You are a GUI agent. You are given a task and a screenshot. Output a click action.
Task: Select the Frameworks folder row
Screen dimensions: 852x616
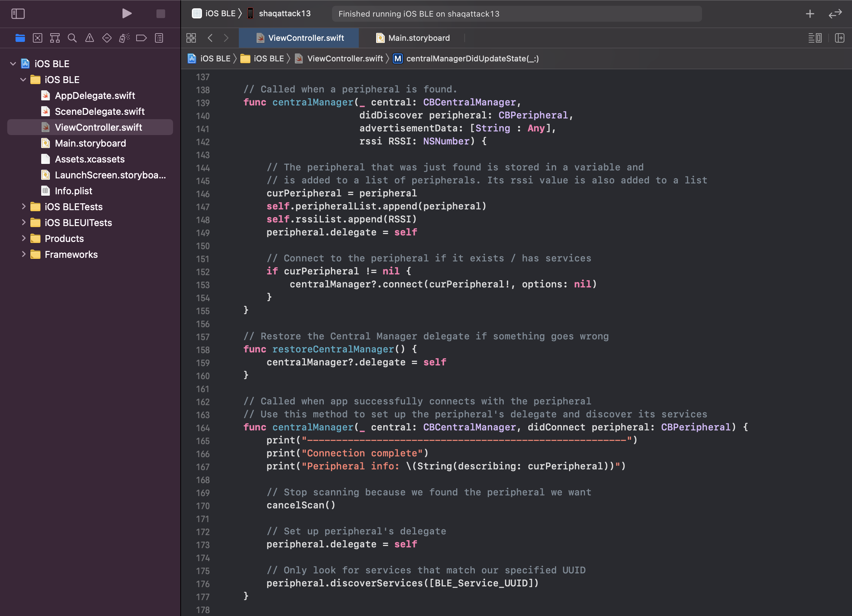(90, 255)
